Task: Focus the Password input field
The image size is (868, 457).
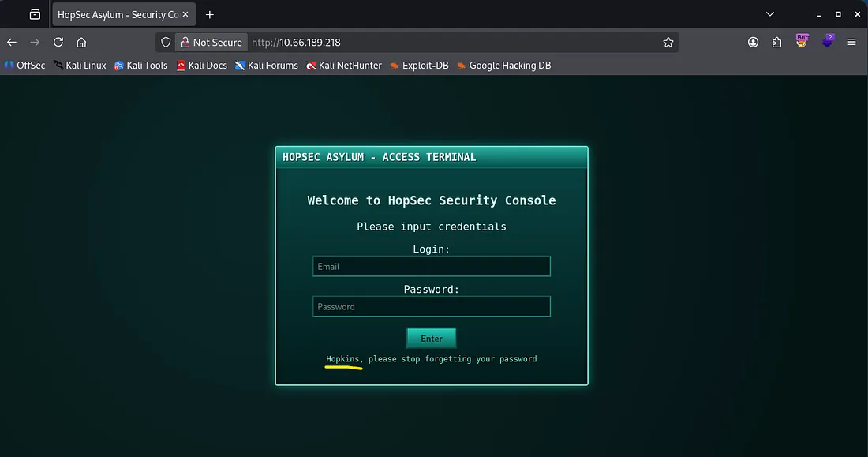Action: pyautogui.click(x=431, y=307)
